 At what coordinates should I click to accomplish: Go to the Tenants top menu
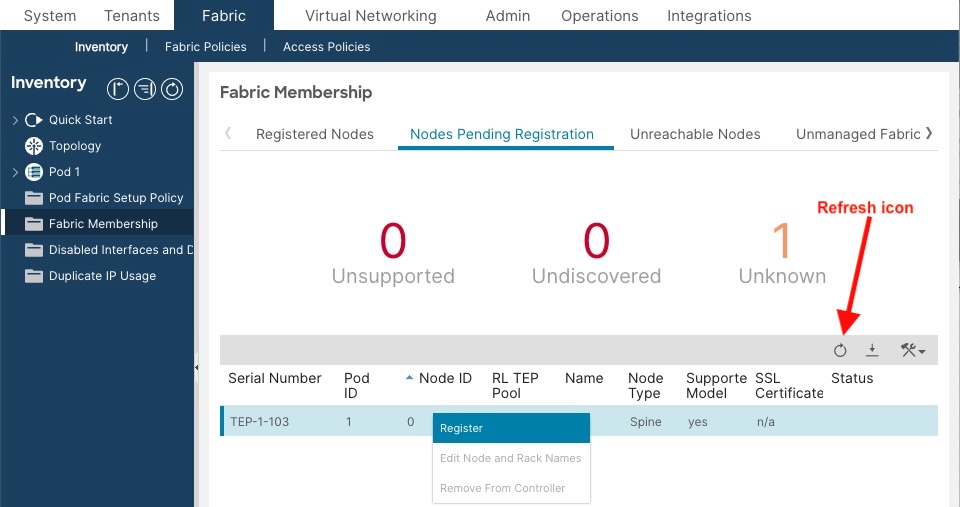pyautogui.click(x=131, y=16)
